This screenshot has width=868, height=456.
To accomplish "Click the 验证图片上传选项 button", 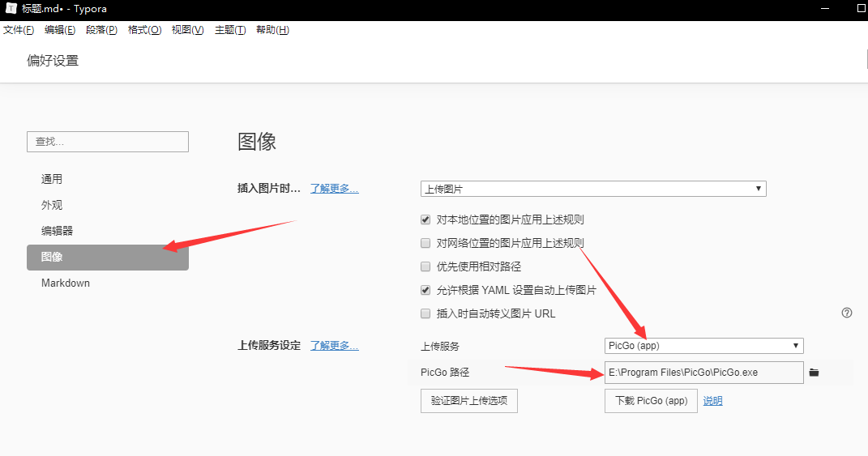I will pos(469,401).
